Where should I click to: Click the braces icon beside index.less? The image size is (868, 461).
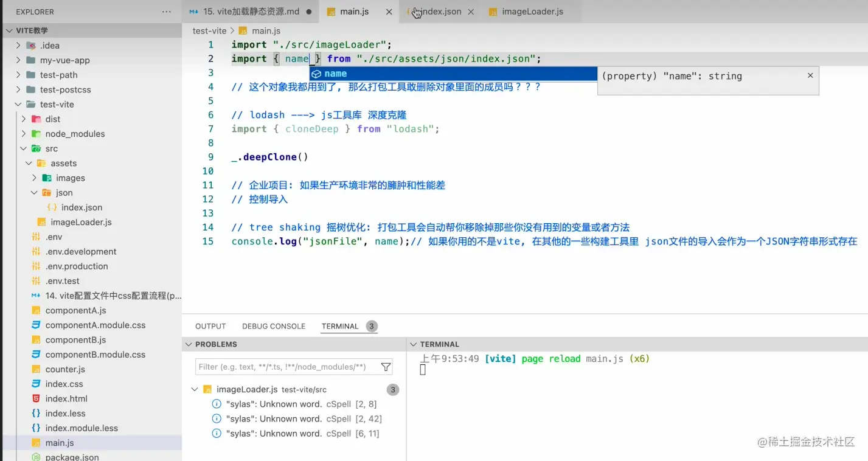click(x=35, y=414)
